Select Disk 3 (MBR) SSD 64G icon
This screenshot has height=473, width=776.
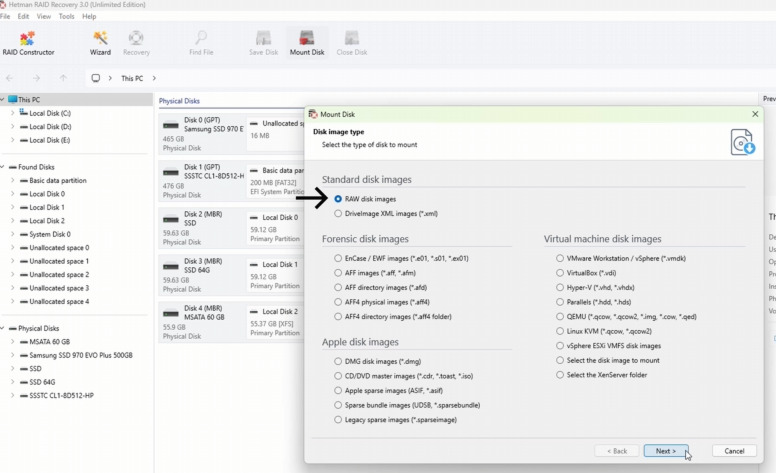click(171, 267)
